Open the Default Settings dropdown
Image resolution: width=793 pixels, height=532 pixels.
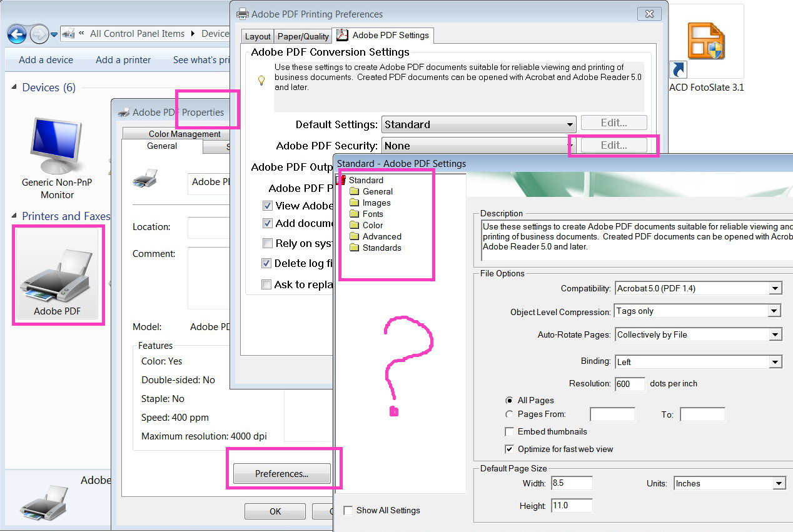[x=478, y=124]
